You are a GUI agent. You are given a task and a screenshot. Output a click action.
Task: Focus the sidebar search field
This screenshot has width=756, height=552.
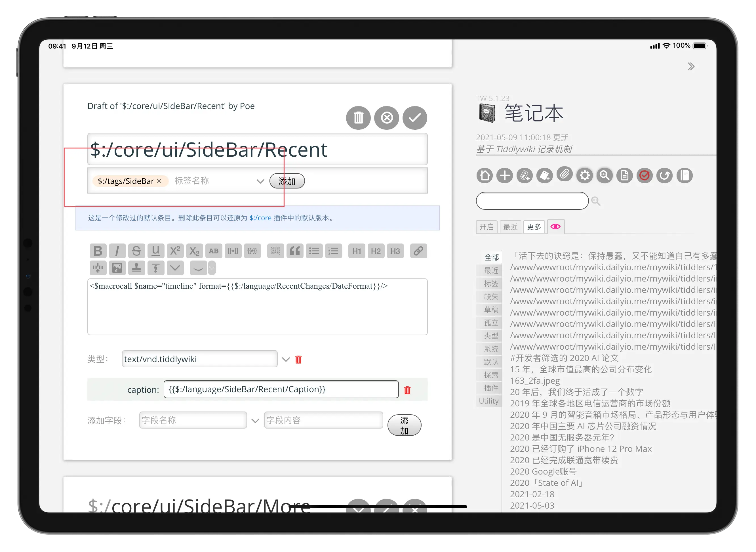[532, 201]
